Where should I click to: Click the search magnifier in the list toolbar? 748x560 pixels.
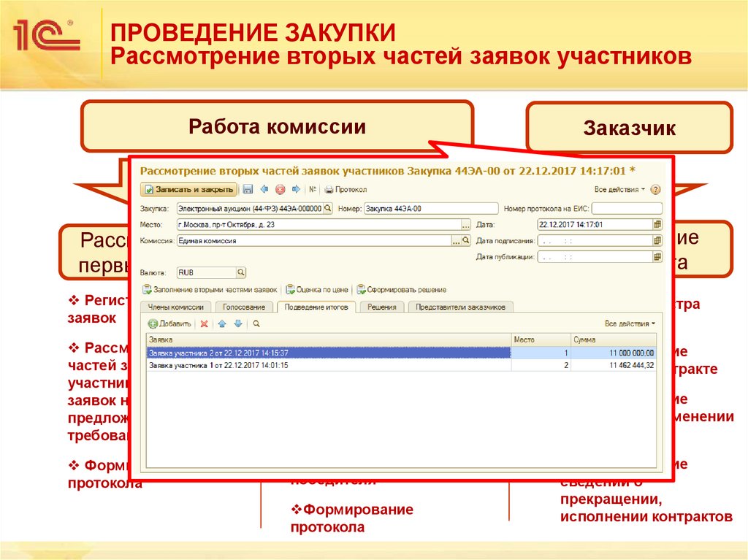[256, 323]
